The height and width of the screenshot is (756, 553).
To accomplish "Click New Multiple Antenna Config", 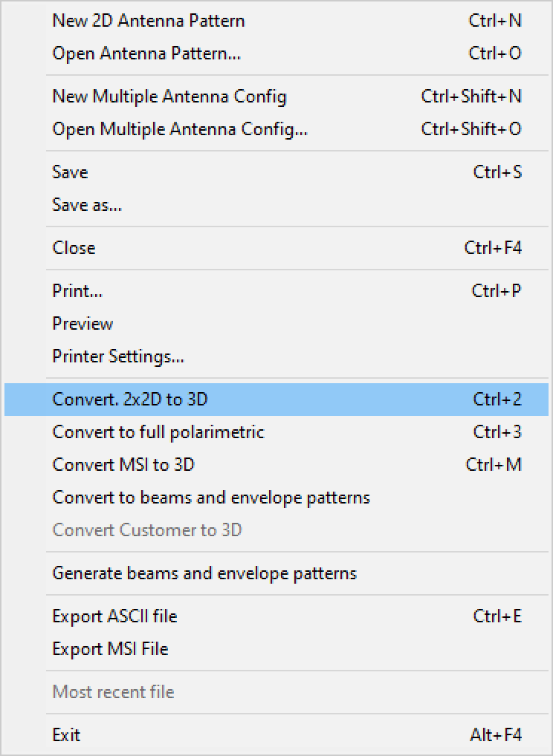I will [x=169, y=97].
